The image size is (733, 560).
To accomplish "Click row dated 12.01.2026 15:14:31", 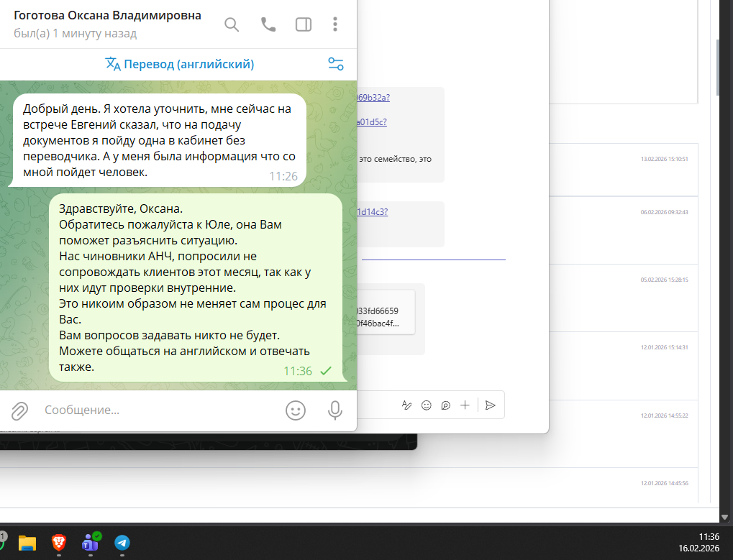I will [x=623, y=366].
